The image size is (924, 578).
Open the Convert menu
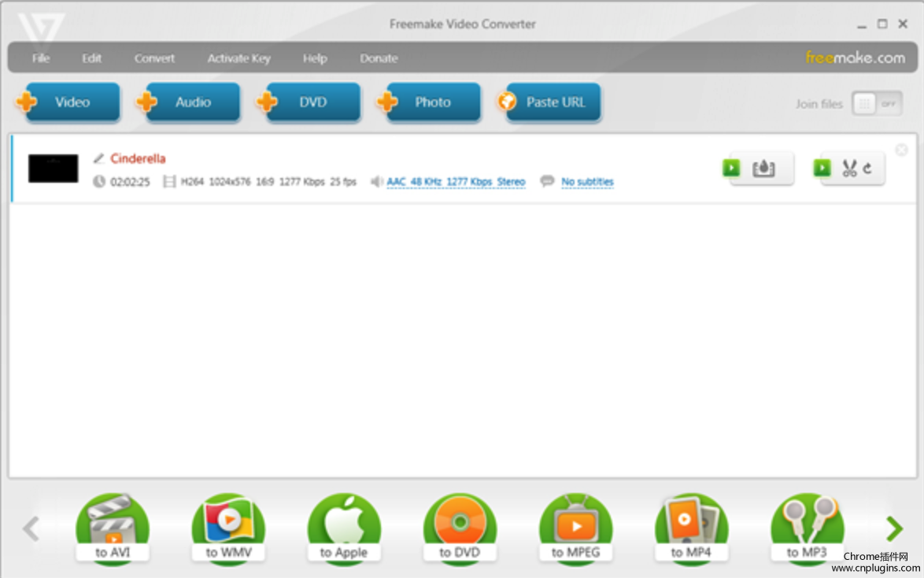coord(154,58)
